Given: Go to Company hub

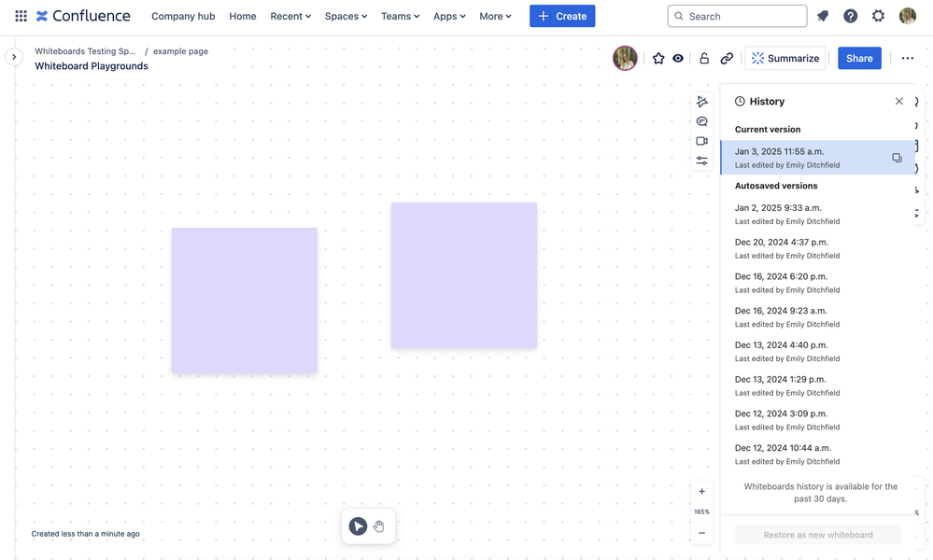Looking at the screenshot, I should click(x=183, y=16).
